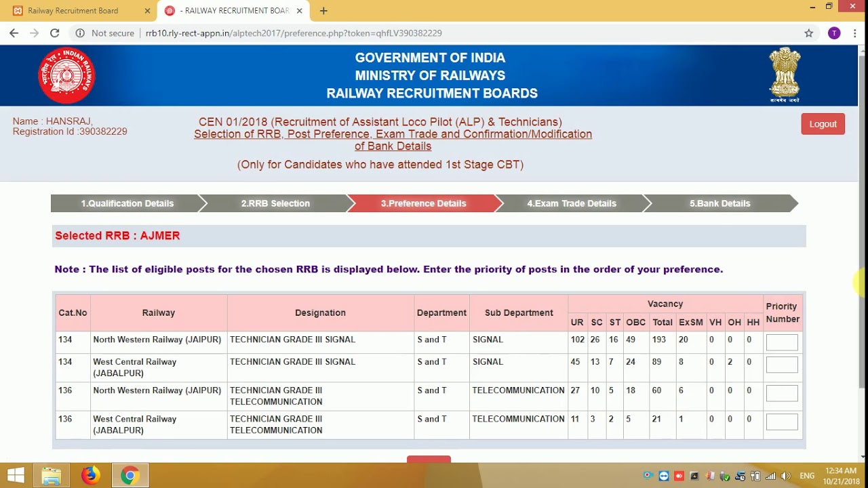Click Total value 21 in fourth row
Image resolution: width=868 pixels, height=488 pixels.
656,419
